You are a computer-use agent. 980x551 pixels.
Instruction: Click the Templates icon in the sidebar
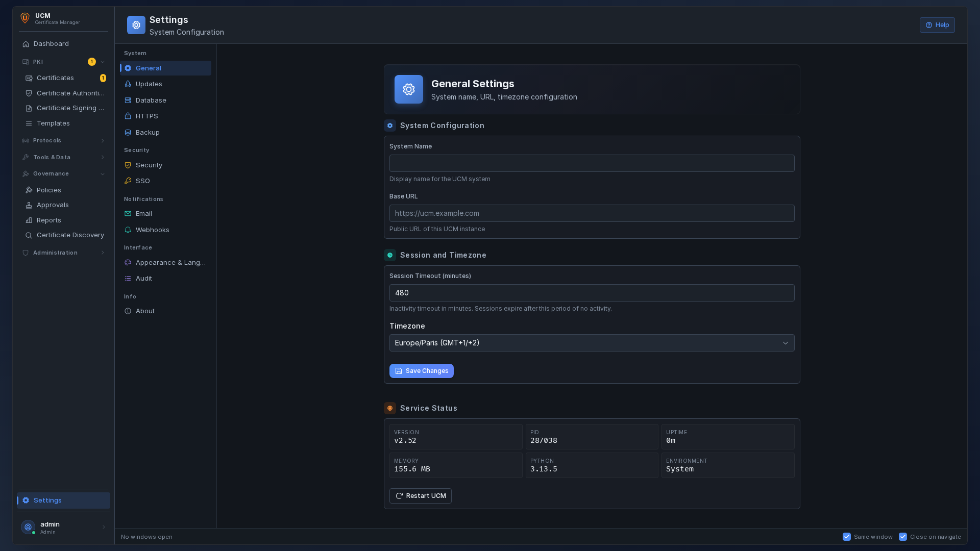[x=29, y=123]
